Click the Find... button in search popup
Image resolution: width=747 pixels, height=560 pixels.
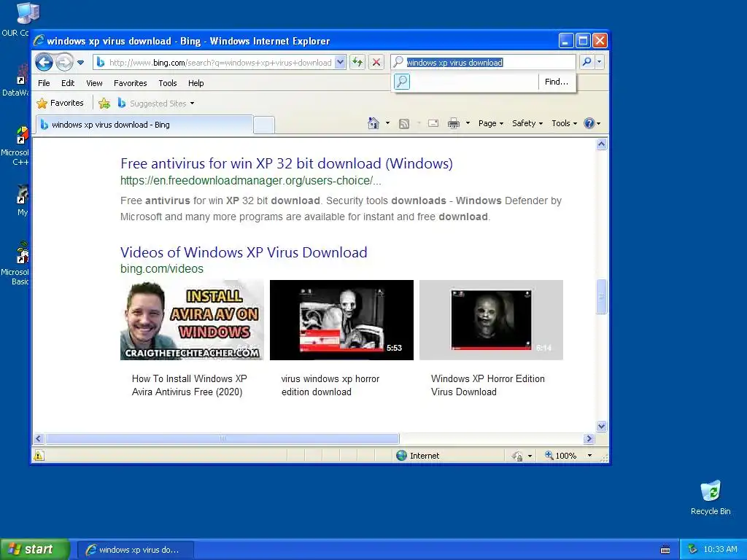tap(557, 82)
